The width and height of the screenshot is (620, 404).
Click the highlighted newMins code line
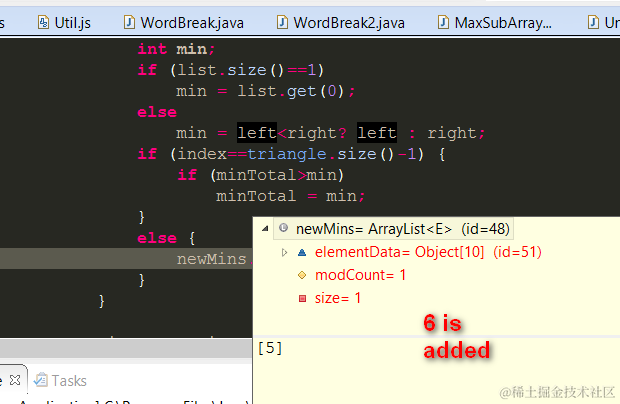tap(126, 259)
